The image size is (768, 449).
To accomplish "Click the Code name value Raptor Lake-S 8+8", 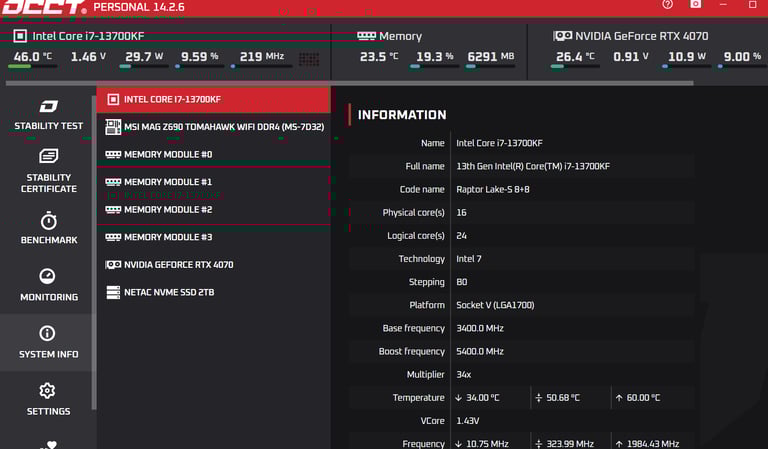I will coord(493,189).
